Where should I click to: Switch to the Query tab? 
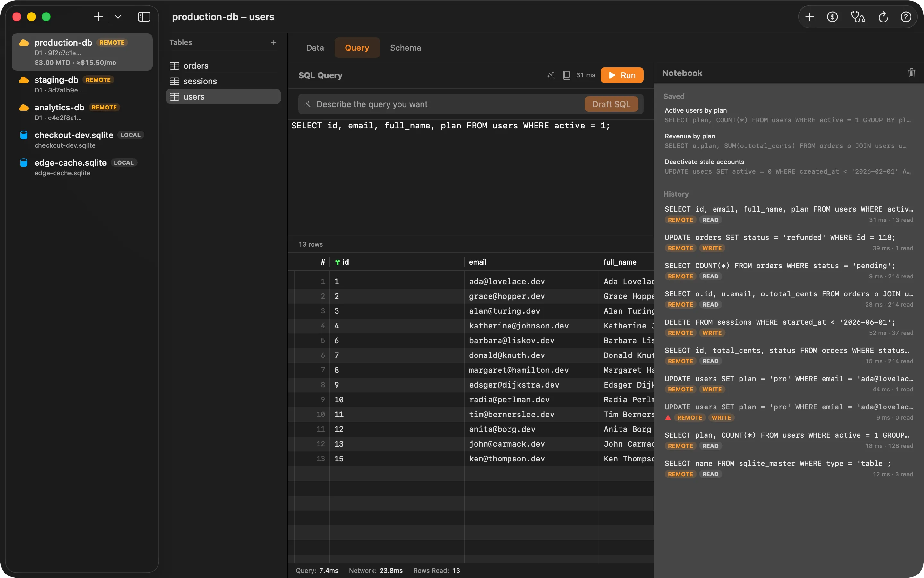pos(357,48)
